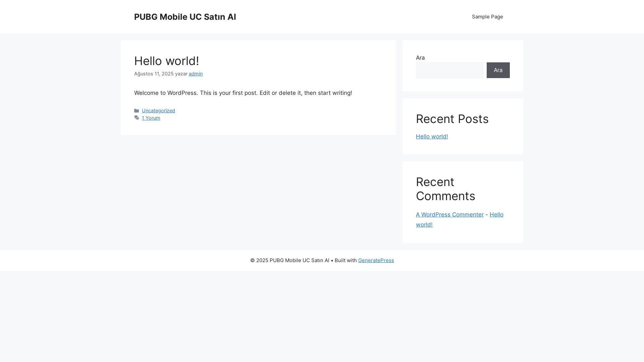Open the admin author link
The image size is (644, 362).
(x=196, y=74)
